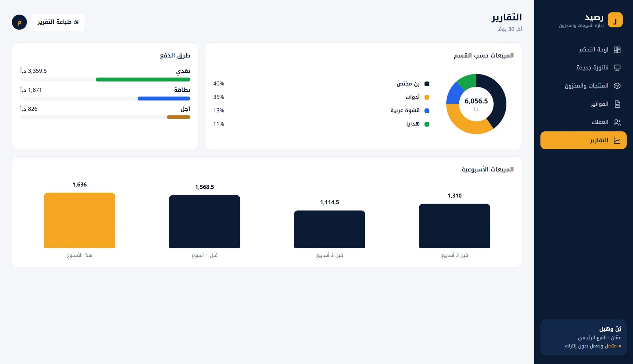This screenshot has height=364, width=633.
Task: Open العملاء menu entry
Action: pos(584,122)
